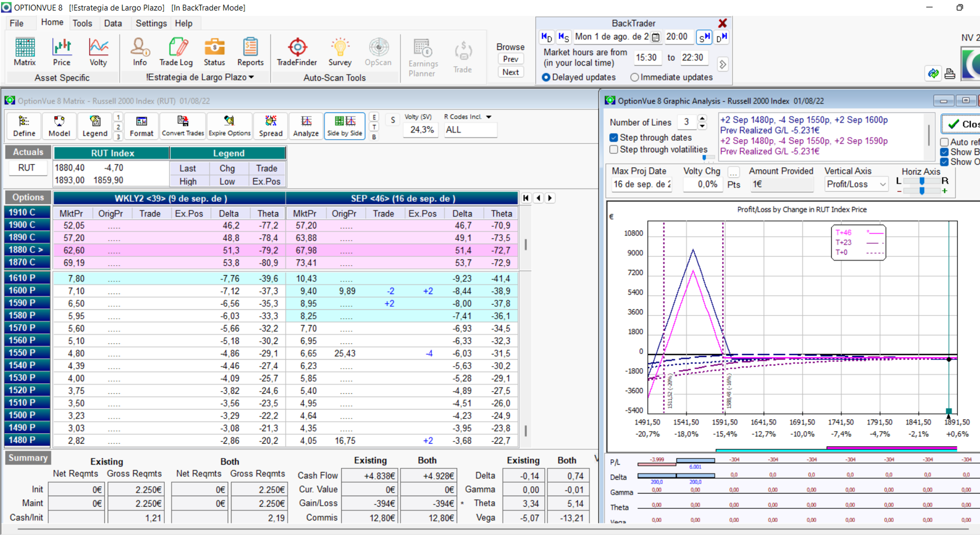Open the Legend button in Matrix toolbar
980x535 pixels.
(x=95, y=126)
